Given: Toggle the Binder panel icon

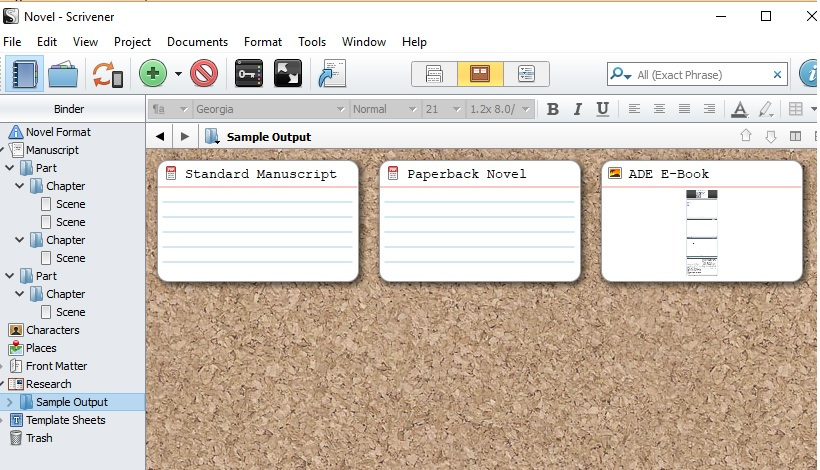Looking at the screenshot, I should pyautogui.click(x=22, y=74).
